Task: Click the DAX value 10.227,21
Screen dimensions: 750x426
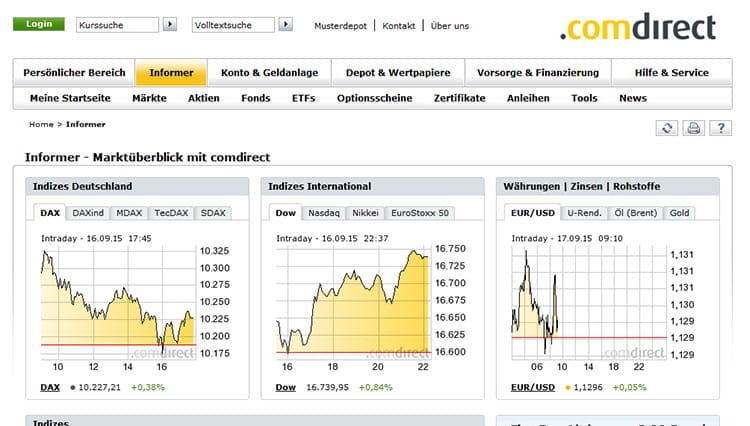Action: [99, 387]
